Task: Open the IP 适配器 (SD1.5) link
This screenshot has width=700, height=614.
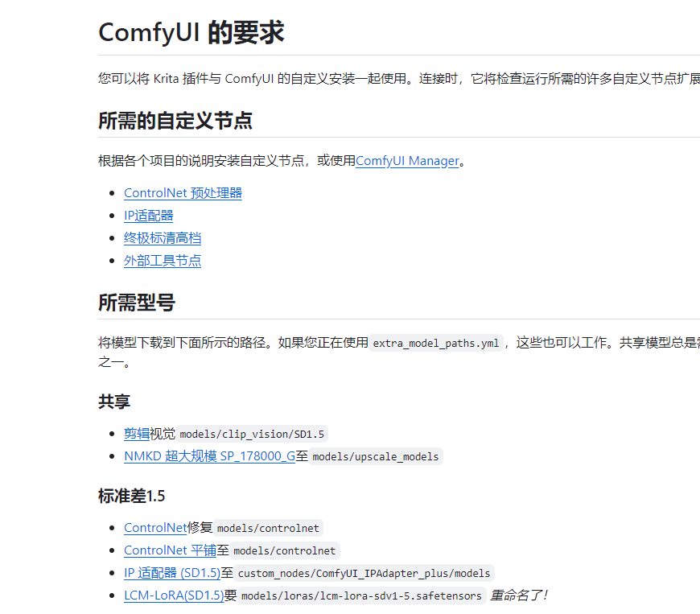Action: [x=172, y=573]
